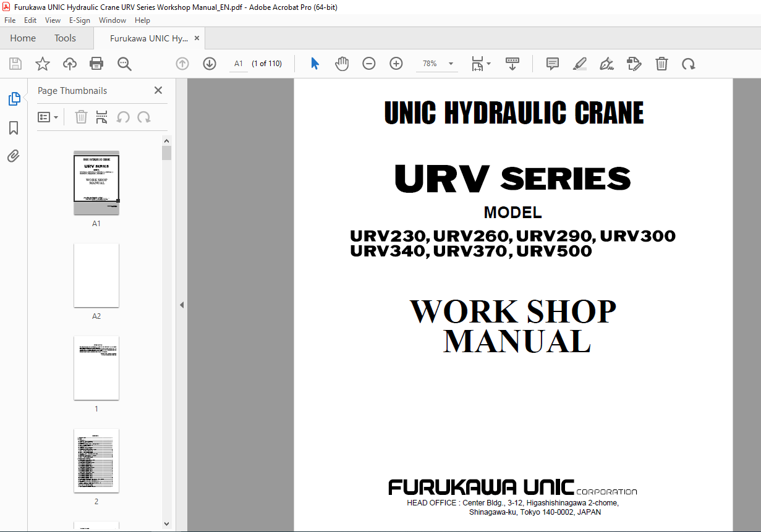
Task: Choose the selection arrow tool
Action: [x=315, y=64]
